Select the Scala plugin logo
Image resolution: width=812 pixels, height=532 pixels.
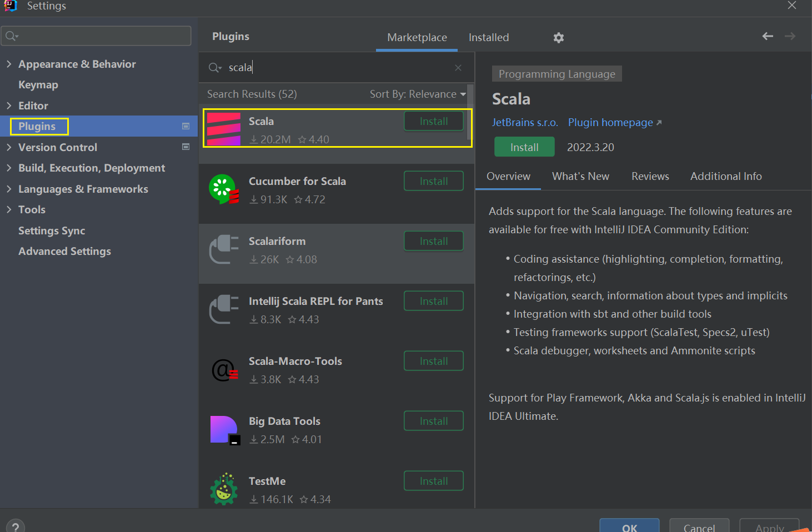click(x=224, y=129)
